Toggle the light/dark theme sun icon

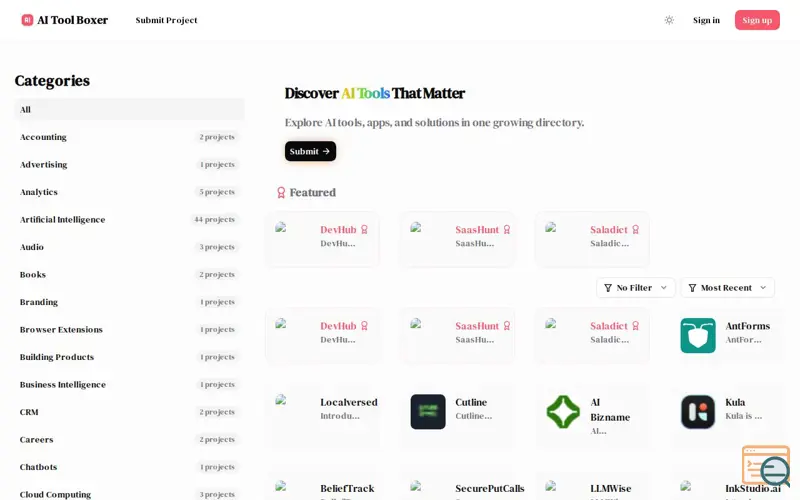669,20
